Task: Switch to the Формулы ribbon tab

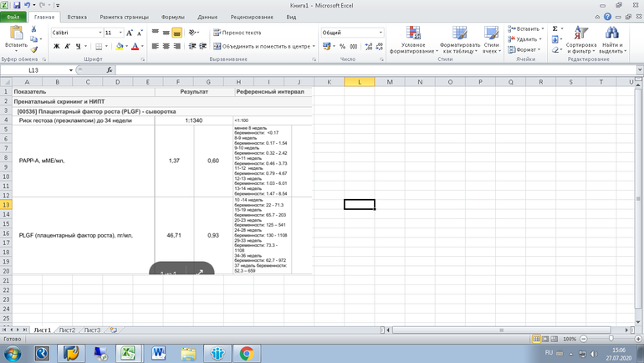Action: coord(173,17)
